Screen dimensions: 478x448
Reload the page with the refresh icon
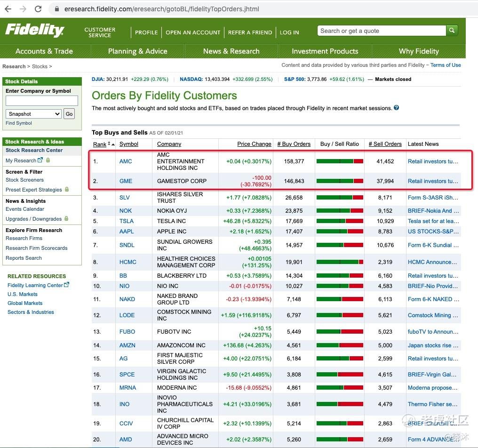[x=38, y=9]
